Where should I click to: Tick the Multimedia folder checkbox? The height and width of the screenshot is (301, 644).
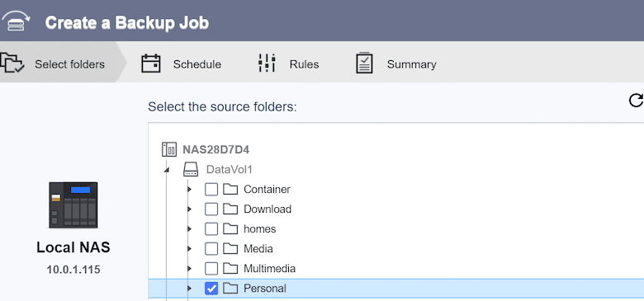211,269
